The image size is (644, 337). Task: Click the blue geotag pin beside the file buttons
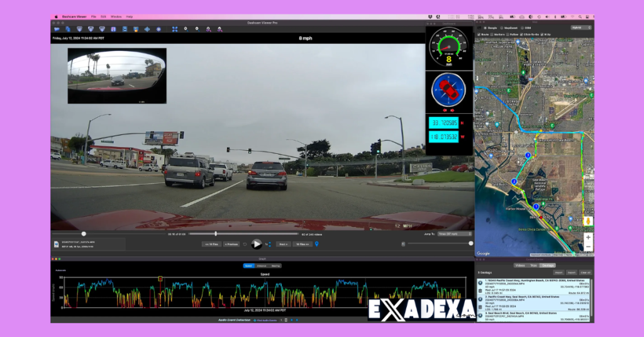click(317, 244)
